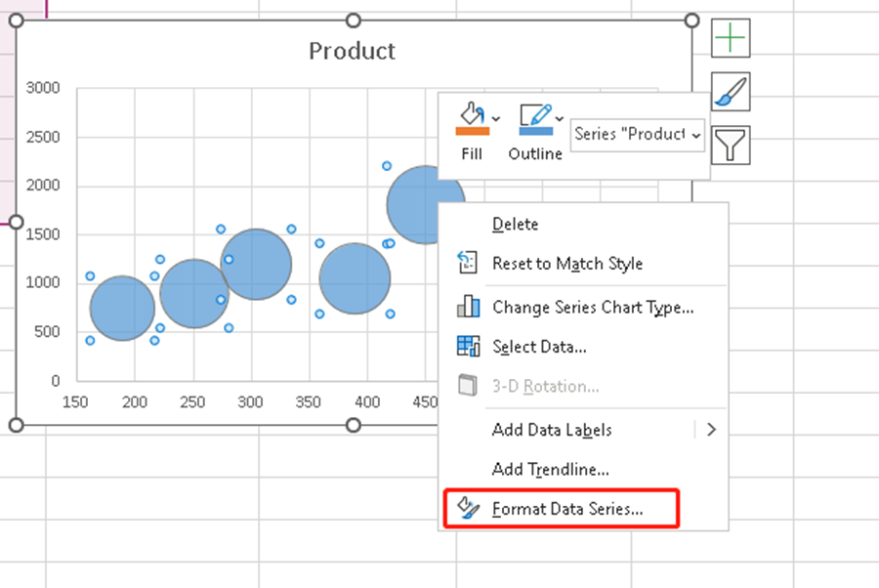
Task: Click the blue Outline color bar
Action: [x=536, y=131]
